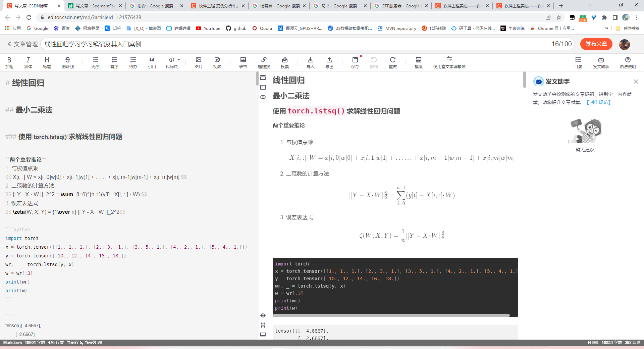
Task: Open the 其他书签 folder
Action: click(627, 29)
